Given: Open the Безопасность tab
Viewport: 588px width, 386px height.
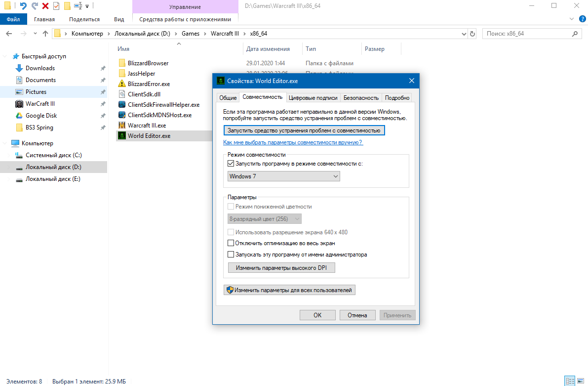Looking at the screenshot, I should 361,98.
